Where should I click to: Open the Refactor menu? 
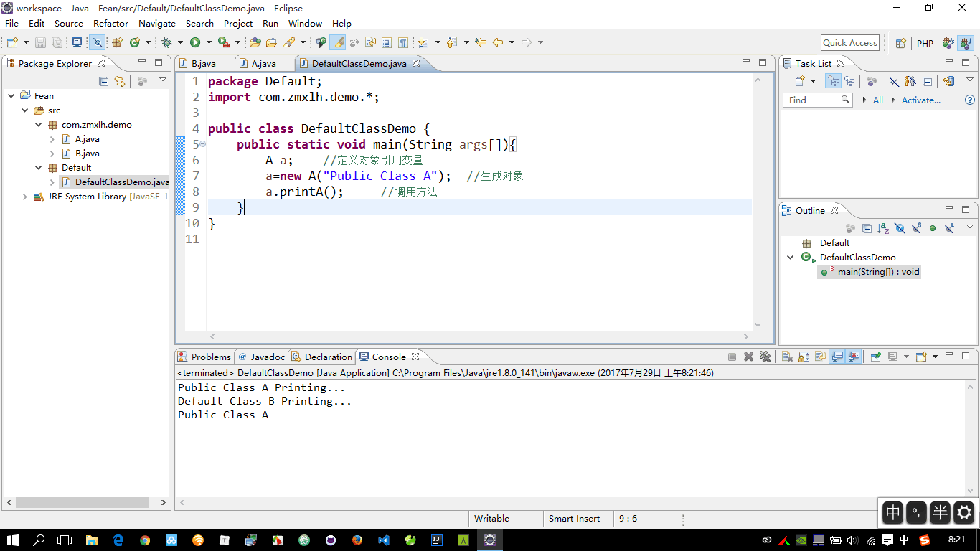(x=111, y=23)
